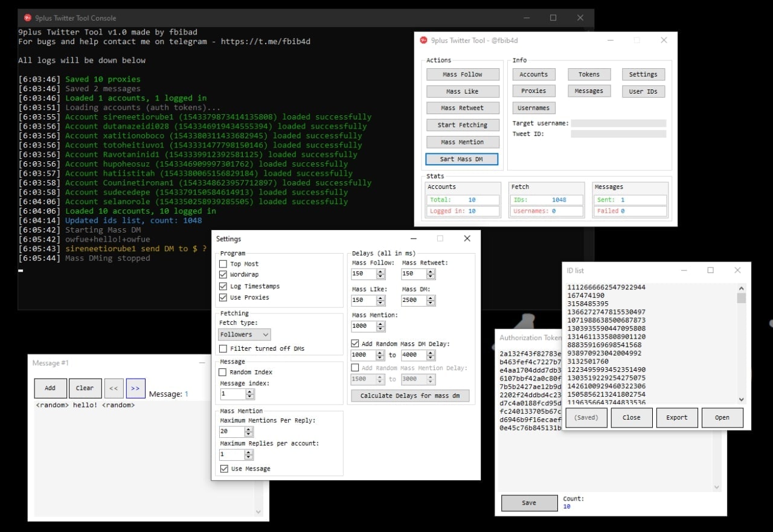Go to previous message with << button

(114, 388)
